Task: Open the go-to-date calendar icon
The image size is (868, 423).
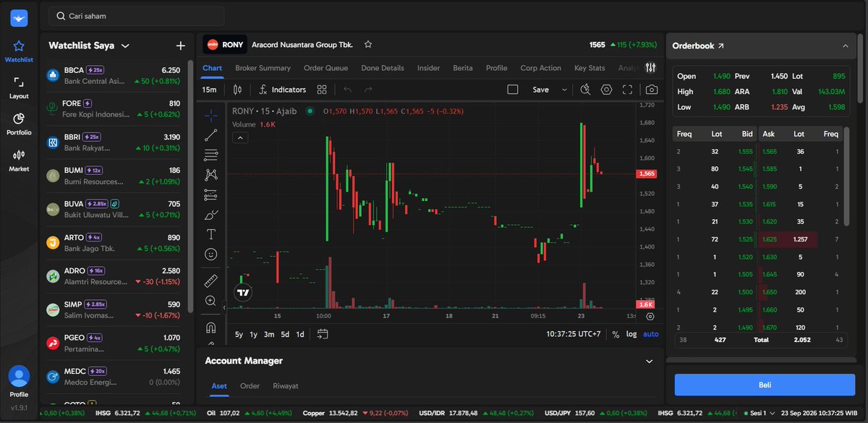Action: coord(323,334)
